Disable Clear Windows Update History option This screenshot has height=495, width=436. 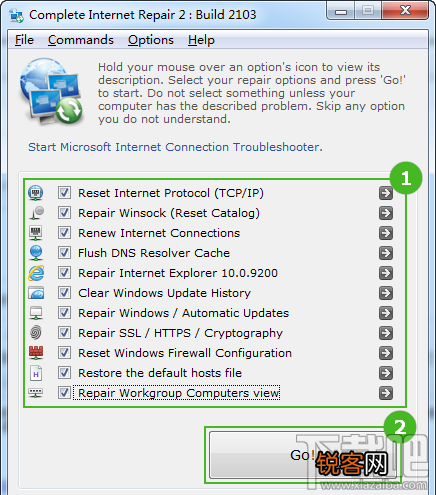(64, 293)
